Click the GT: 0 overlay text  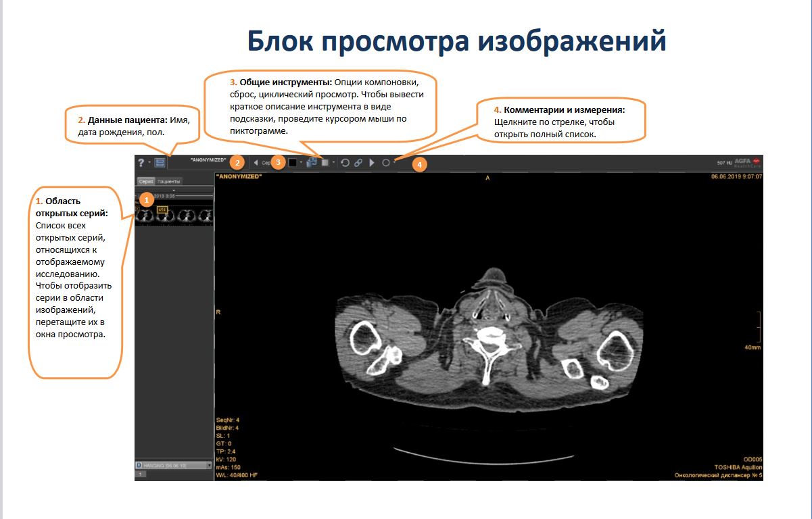[x=223, y=443]
